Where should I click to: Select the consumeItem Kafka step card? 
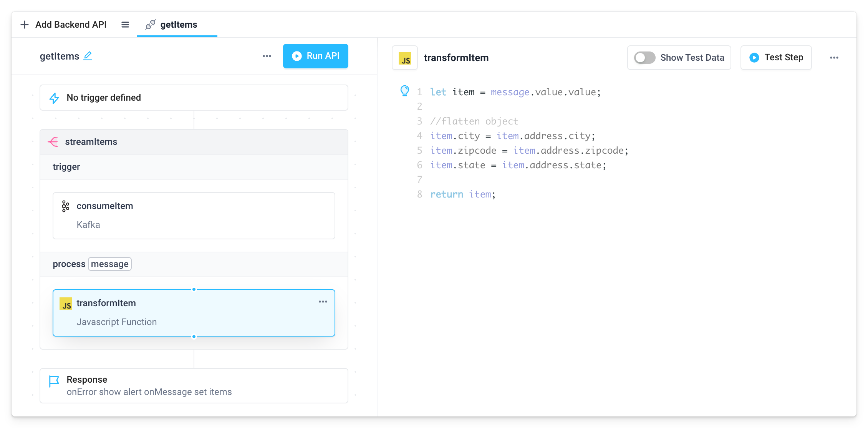pos(194,216)
